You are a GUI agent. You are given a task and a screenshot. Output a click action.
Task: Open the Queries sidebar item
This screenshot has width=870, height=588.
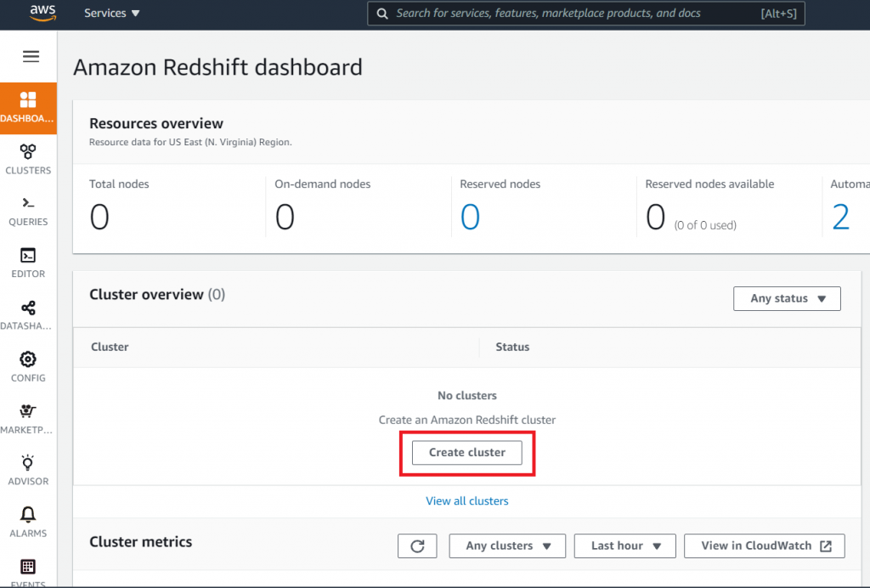[x=28, y=212]
